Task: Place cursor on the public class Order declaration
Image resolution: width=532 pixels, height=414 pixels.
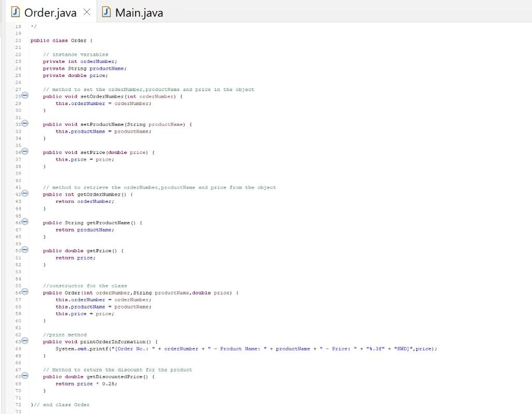Action: pyautogui.click(x=65, y=40)
